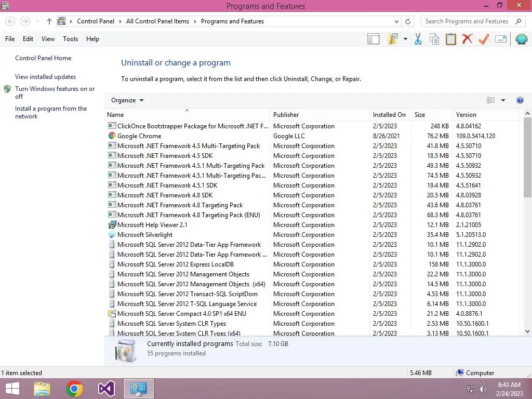This screenshot has width=532, height=399.
Task: Click the Control Panel taskbar button
Action: coord(138,389)
